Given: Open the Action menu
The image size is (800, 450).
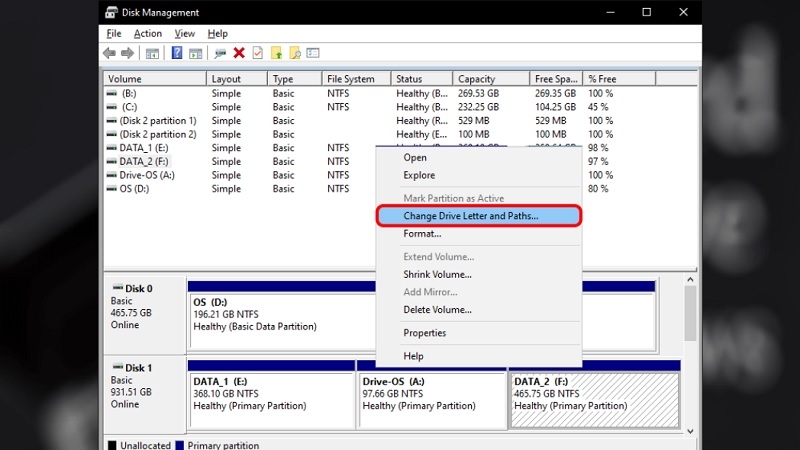Looking at the screenshot, I should (x=147, y=34).
